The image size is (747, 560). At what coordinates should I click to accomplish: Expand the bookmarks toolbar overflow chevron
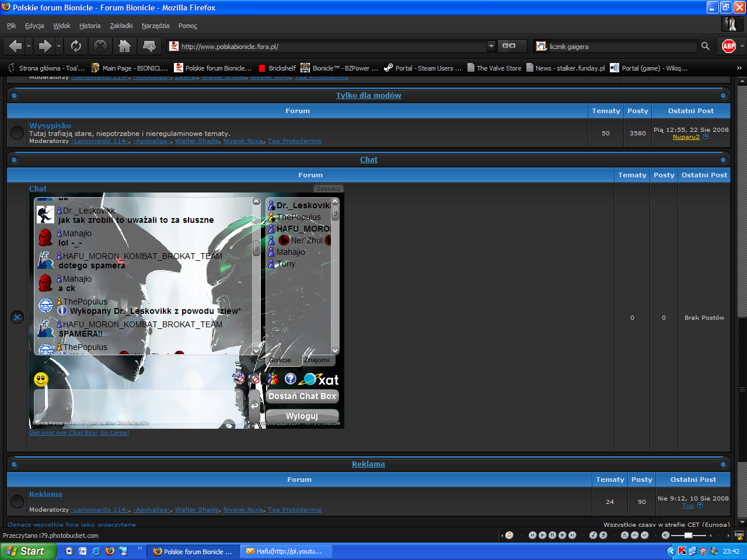(739, 68)
